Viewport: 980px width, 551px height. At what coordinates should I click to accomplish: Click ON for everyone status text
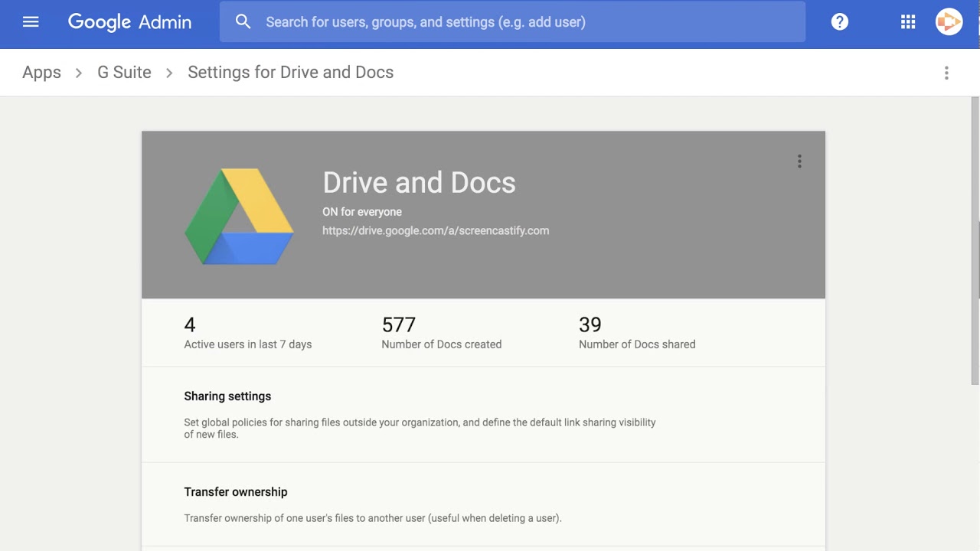[362, 212]
